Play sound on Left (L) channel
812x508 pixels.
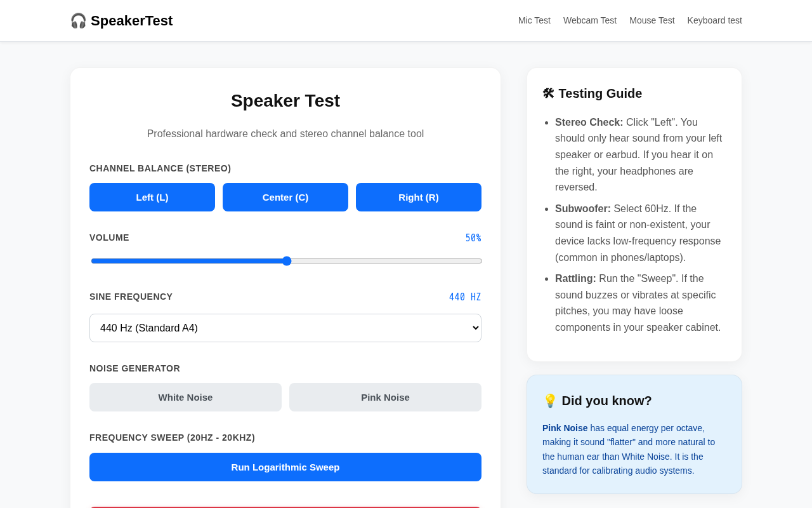[x=152, y=197]
